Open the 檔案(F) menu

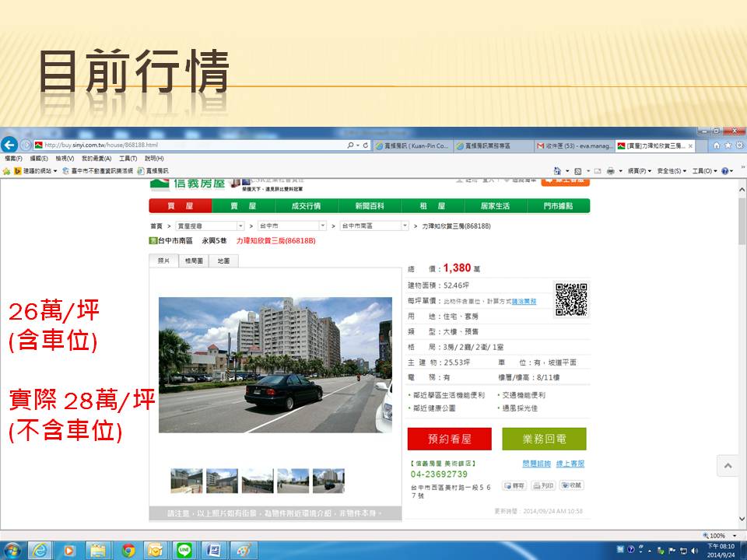pos(14,159)
